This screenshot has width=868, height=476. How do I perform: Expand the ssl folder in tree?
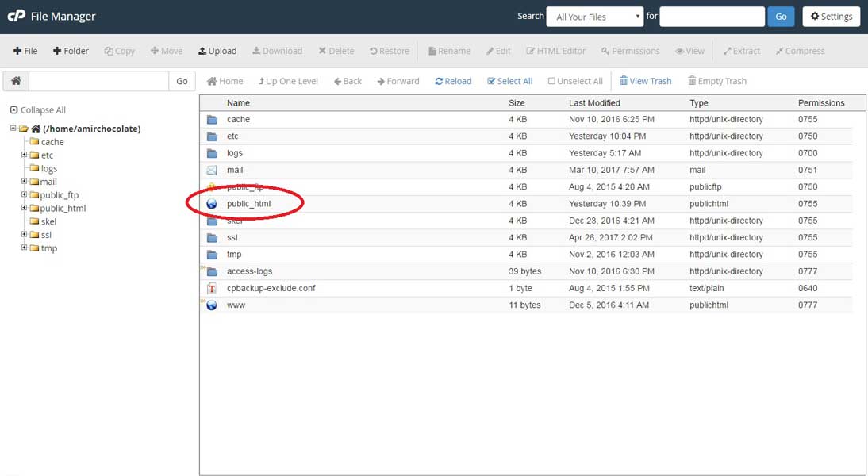[24, 234]
